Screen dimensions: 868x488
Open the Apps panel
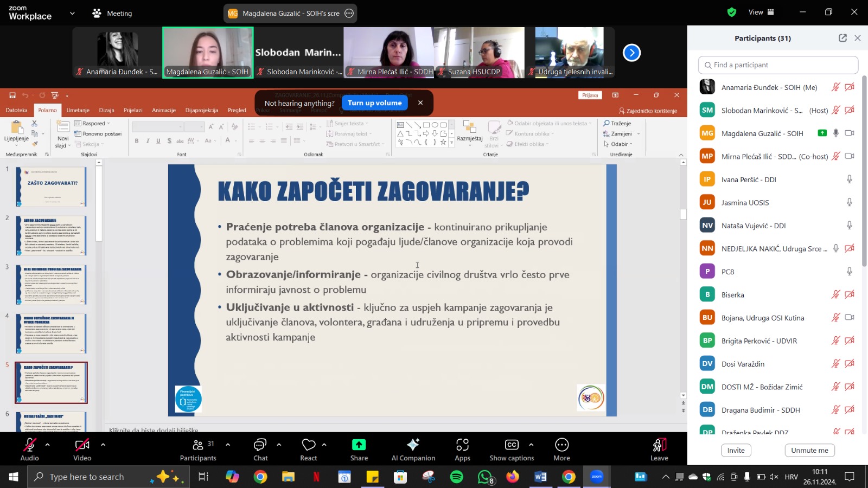(x=462, y=450)
